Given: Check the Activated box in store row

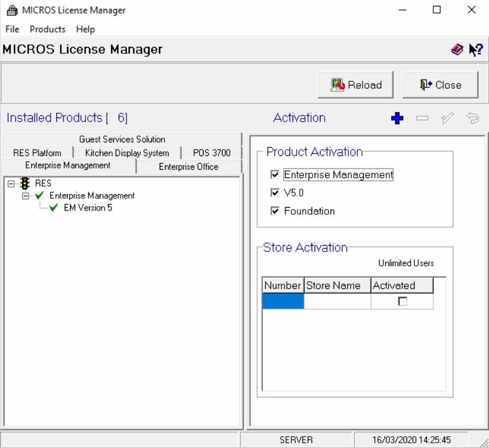Looking at the screenshot, I should (x=402, y=301).
